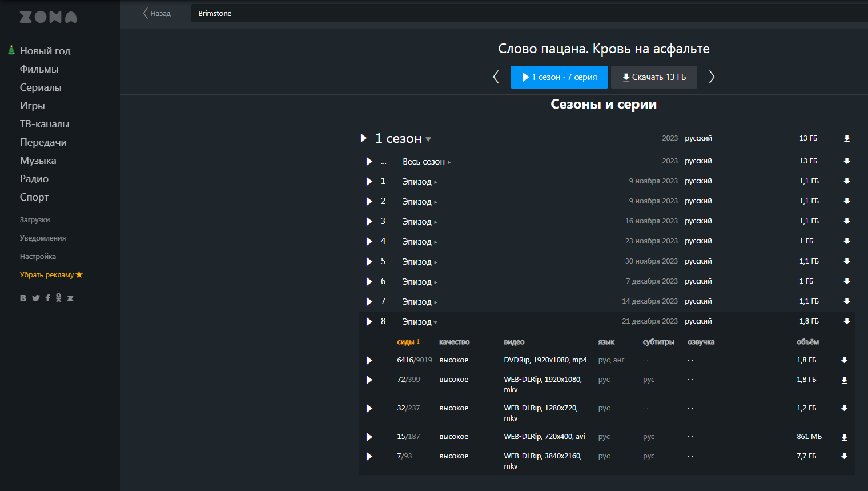The width and height of the screenshot is (868, 491).
Task: Play the DVDRip 1920x1080 mp4 version
Action: [369, 361]
